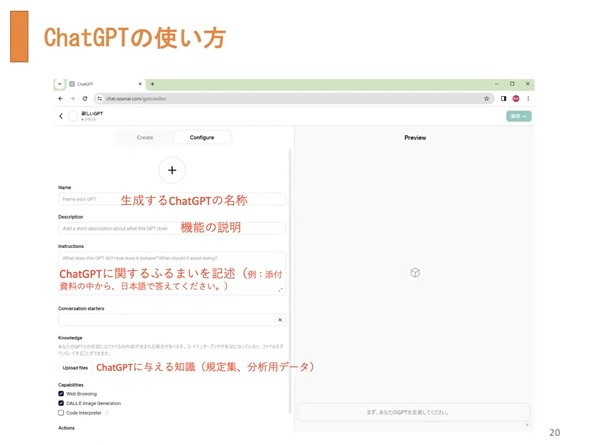Go back using the GPT editor chevron
The height and width of the screenshot is (445, 596).
coord(61,116)
